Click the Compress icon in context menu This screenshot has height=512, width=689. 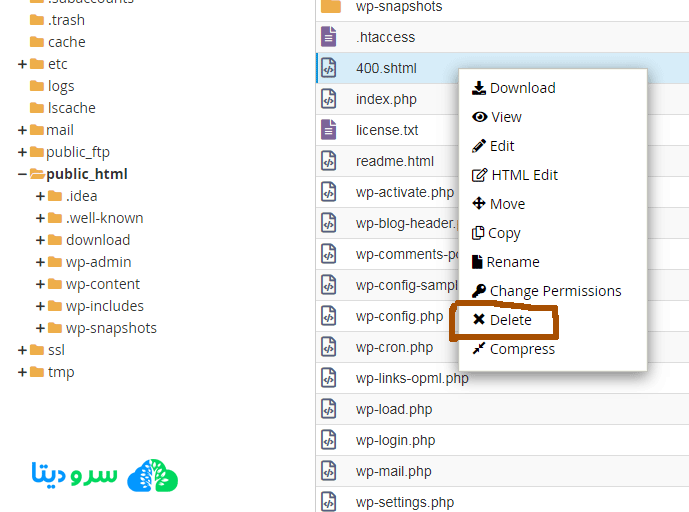479,349
